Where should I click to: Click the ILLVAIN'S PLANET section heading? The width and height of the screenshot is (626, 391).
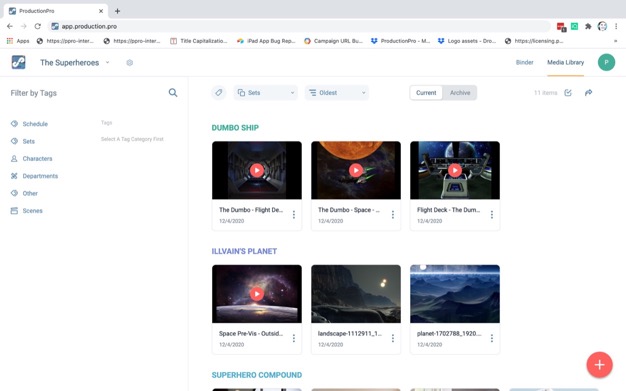pos(244,251)
